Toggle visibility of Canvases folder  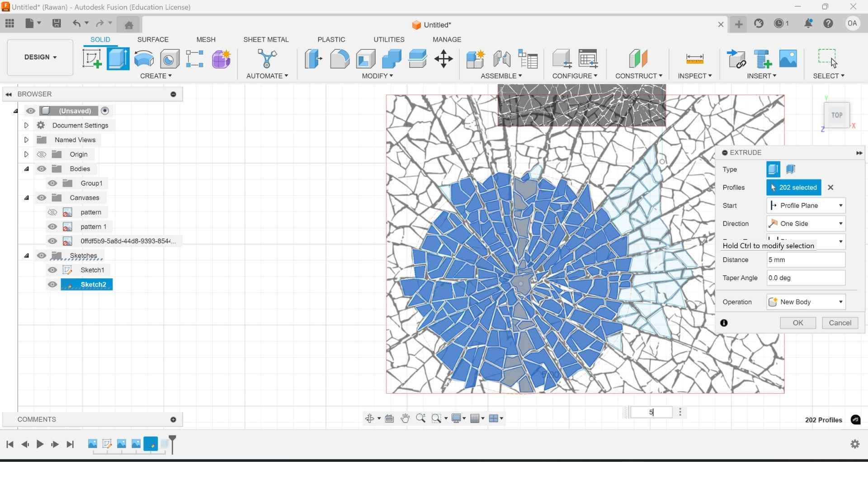click(42, 198)
